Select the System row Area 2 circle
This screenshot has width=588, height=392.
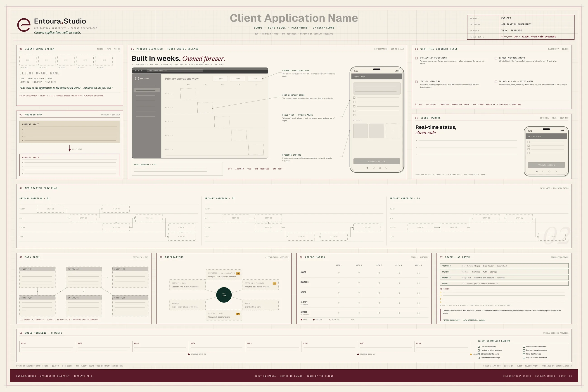click(359, 313)
